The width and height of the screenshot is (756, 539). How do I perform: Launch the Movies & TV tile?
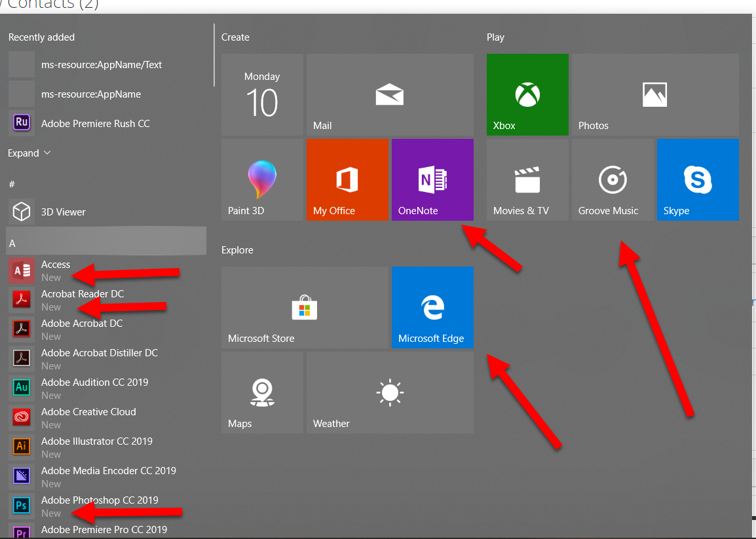tap(527, 180)
